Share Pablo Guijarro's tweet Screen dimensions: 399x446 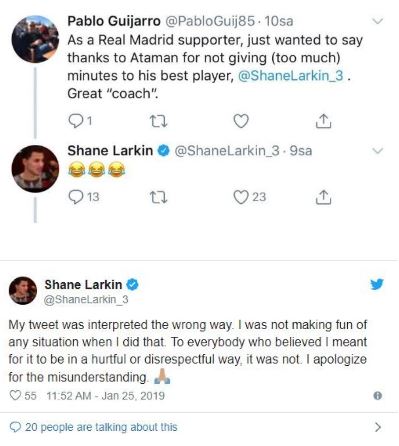[323, 121]
